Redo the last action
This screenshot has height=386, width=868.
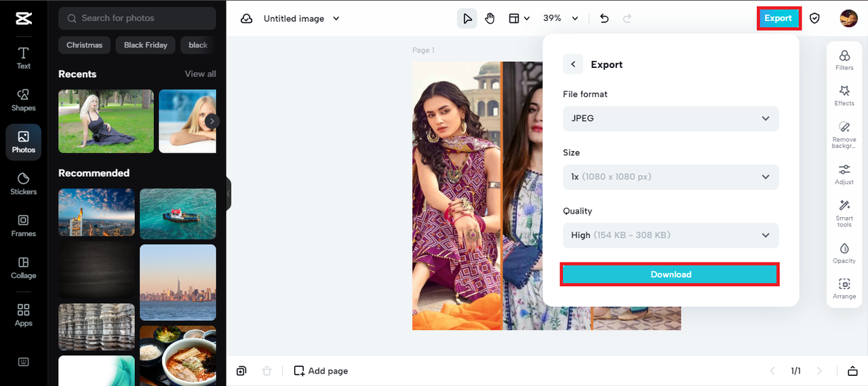(x=627, y=18)
